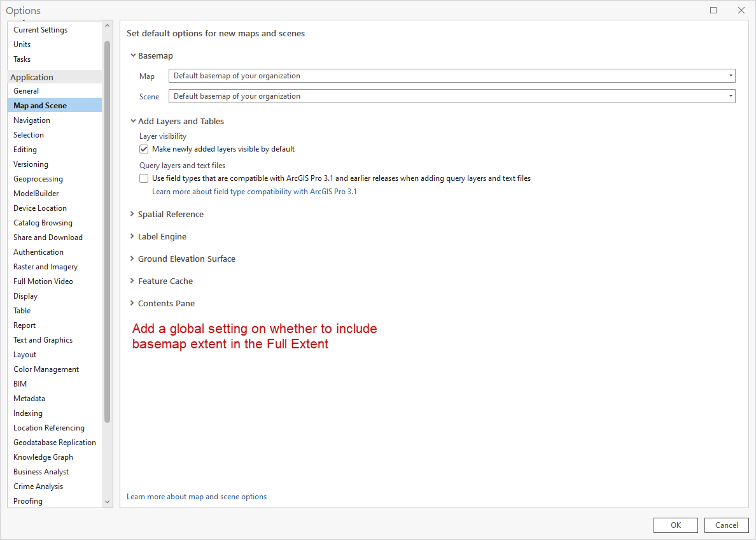Screen dimensions: 756x540
Task: Enable ArcGIS Pro 3.1 compatible field types checkbox
Action: click(144, 178)
